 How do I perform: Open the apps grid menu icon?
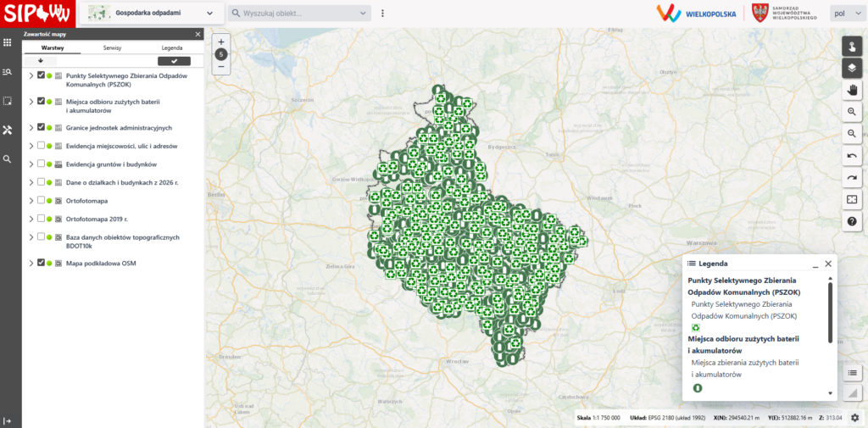8,42
